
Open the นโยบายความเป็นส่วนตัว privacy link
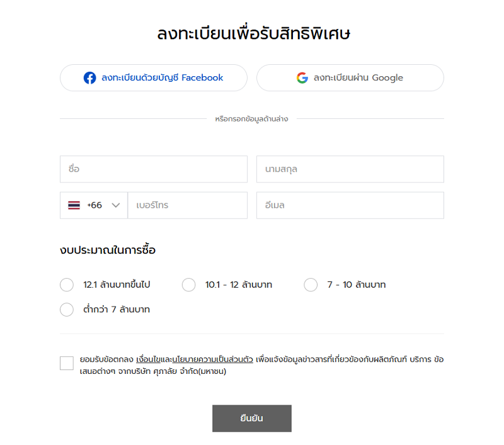pos(213,359)
